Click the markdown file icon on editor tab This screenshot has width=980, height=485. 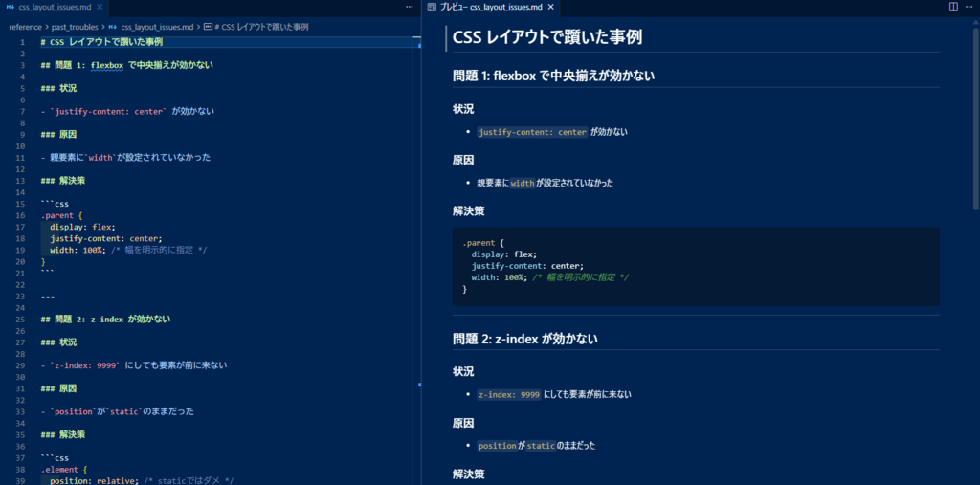(x=11, y=7)
